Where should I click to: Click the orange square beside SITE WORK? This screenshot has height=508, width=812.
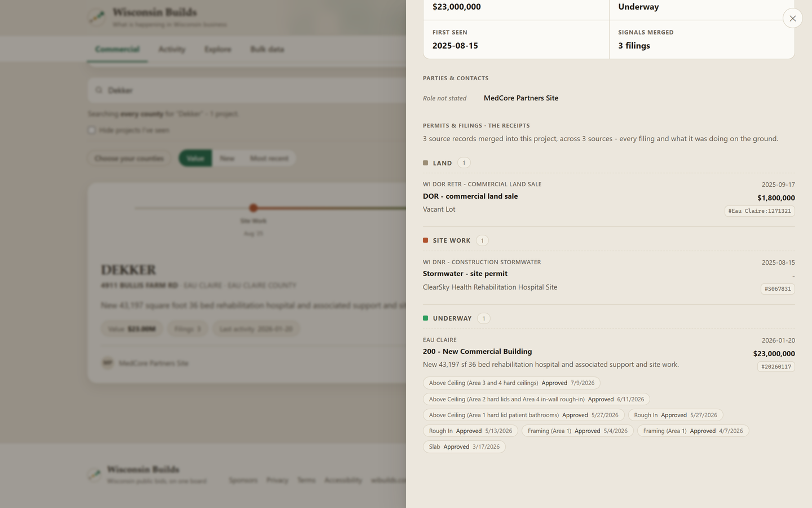[426, 240]
